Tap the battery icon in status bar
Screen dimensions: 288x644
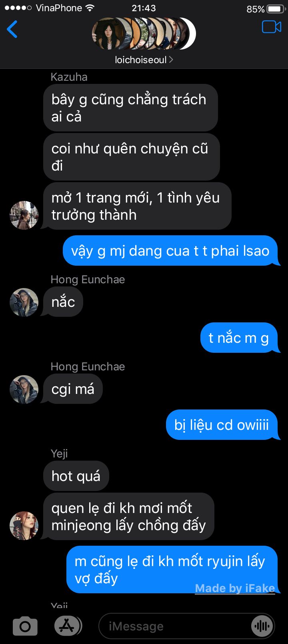tap(275, 9)
